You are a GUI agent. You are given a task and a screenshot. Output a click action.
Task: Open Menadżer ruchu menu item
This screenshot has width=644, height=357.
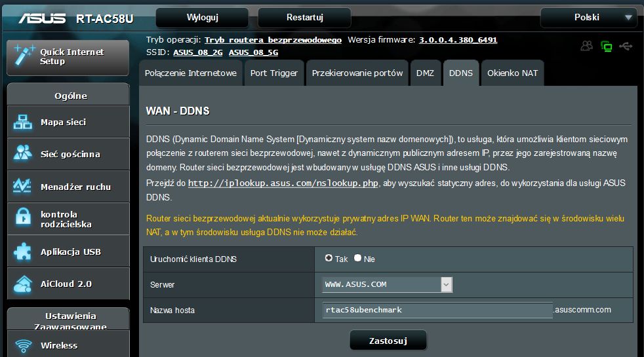(x=68, y=186)
